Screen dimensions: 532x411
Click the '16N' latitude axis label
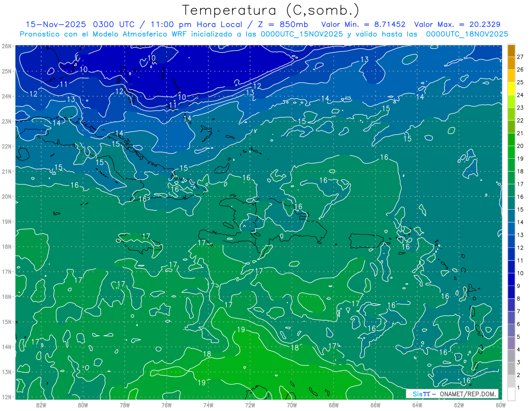click(x=6, y=297)
